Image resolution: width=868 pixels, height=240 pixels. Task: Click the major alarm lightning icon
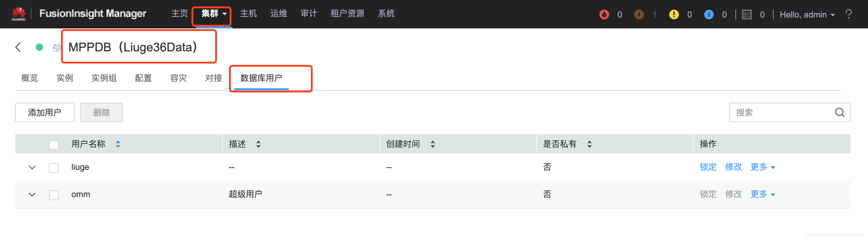point(639,14)
